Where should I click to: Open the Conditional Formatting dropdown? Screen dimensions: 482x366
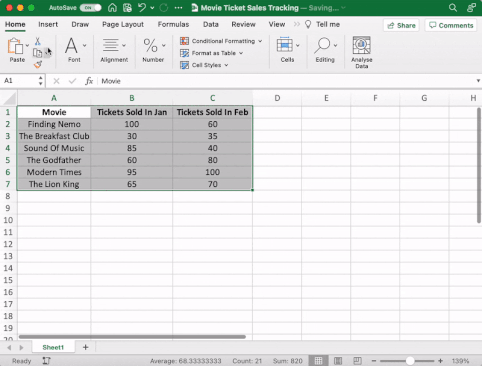[221, 41]
